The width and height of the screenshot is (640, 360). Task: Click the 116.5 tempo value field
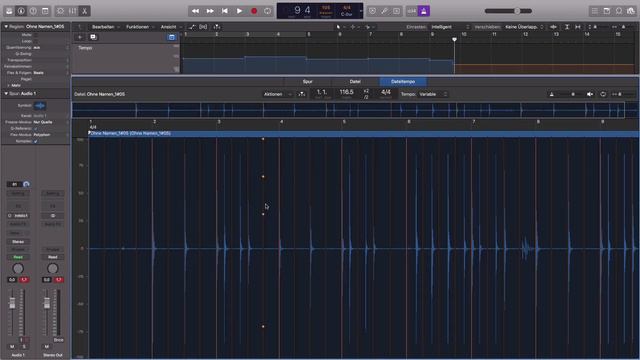point(347,93)
